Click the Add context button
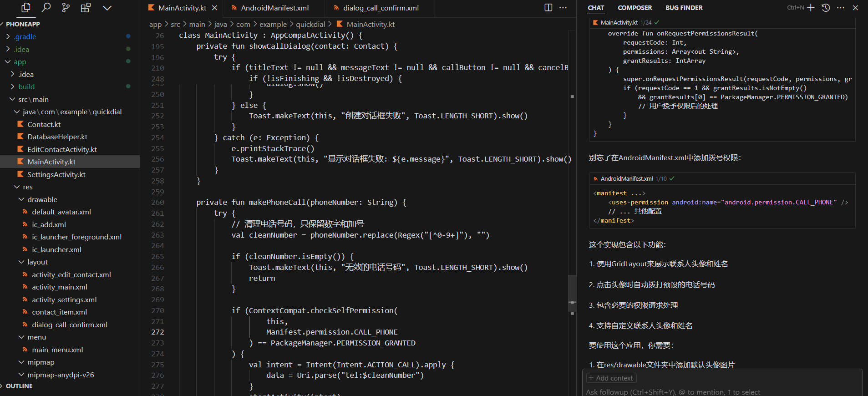This screenshot has width=868, height=396. (611, 378)
